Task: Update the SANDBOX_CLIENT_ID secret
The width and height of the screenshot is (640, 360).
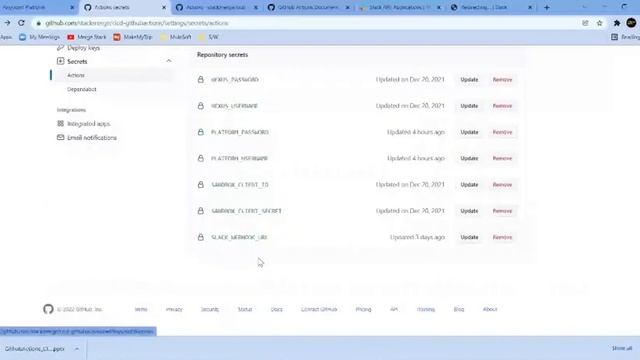Action: 469,184
